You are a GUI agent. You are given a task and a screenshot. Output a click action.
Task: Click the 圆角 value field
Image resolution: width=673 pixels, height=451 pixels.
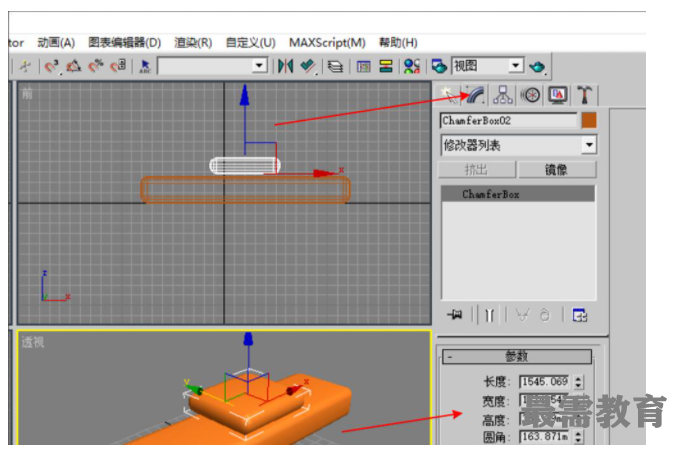(x=546, y=436)
